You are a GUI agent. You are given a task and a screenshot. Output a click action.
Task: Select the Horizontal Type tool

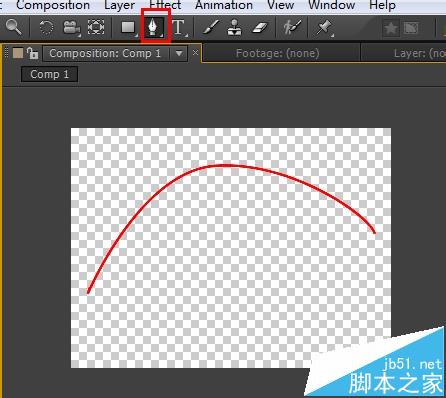point(179,27)
